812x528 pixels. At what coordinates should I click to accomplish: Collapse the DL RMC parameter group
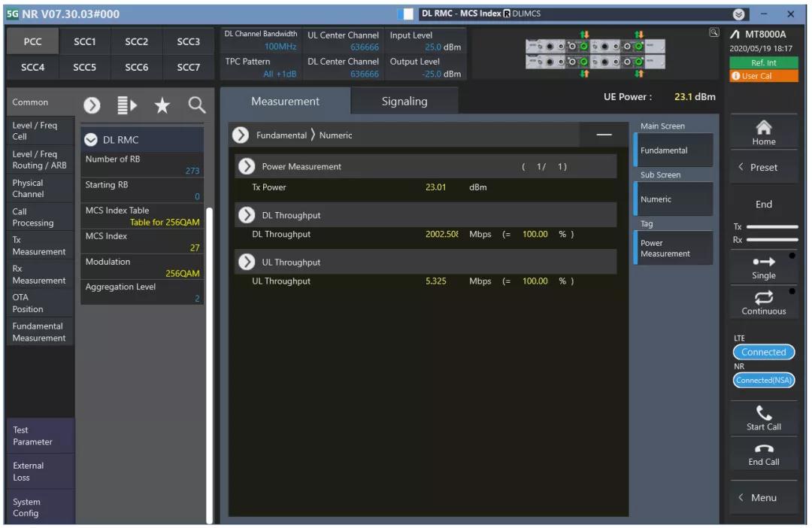[x=91, y=140]
